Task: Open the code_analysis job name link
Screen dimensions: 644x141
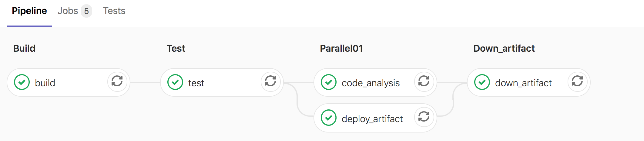Action: 371,83
